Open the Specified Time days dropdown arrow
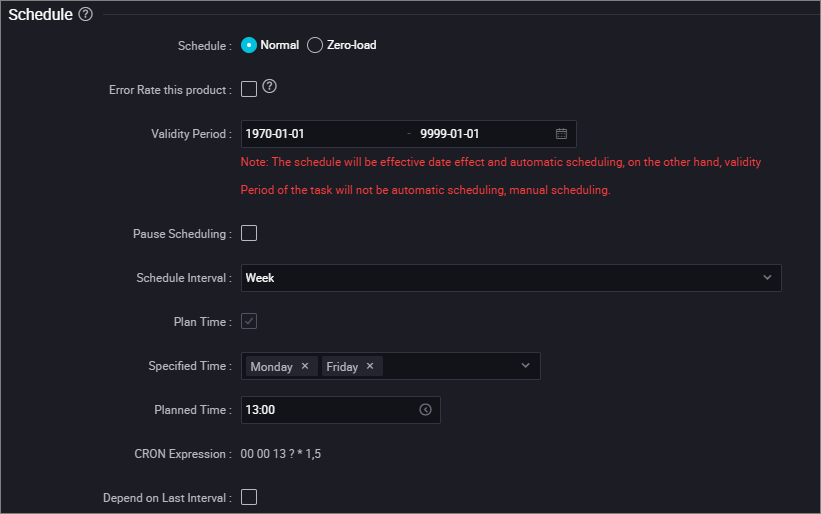Image resolution: width=821 pixels, height=514 pixels. pos(526,366)
